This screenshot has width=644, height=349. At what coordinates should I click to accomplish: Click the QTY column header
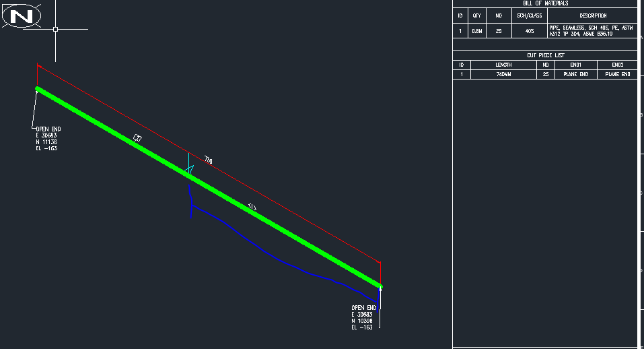(x=477, y=15)
